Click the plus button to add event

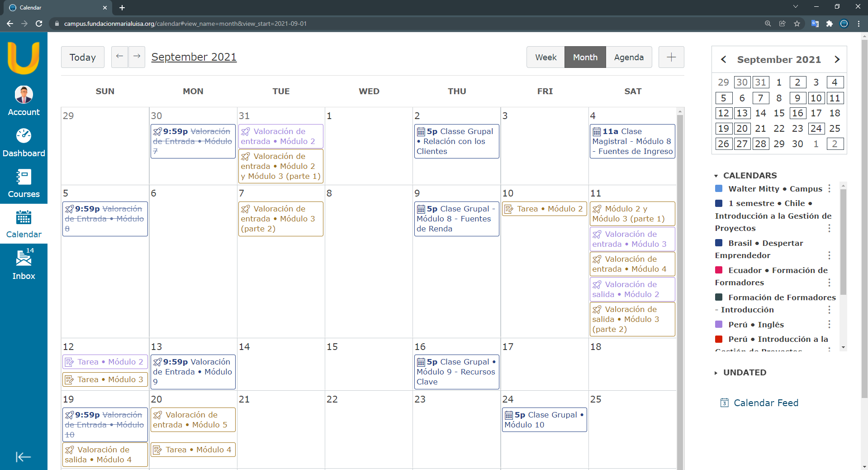pos(671,57)
